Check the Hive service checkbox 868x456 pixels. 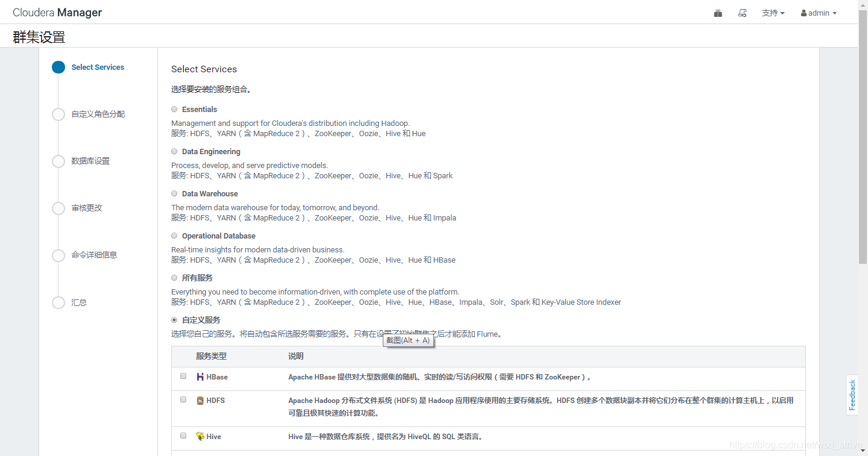tap(183, 436)
